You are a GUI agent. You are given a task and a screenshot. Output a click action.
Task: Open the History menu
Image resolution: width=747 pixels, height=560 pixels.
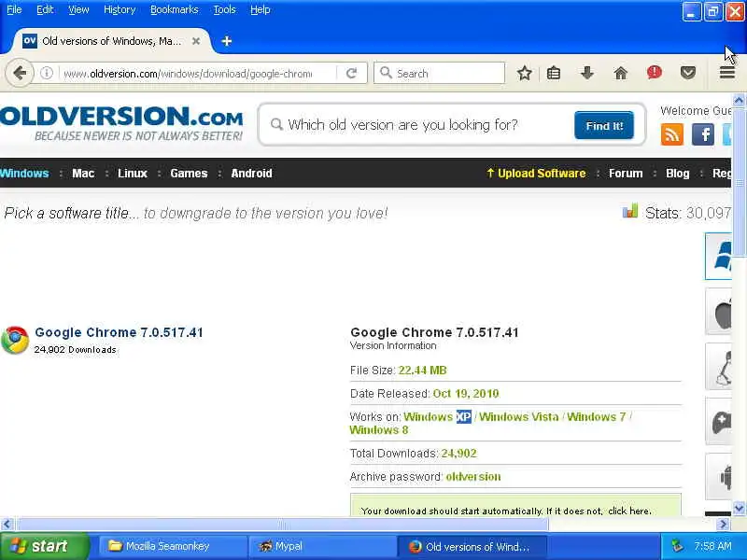pyautogui.click(x=120, y=9)
